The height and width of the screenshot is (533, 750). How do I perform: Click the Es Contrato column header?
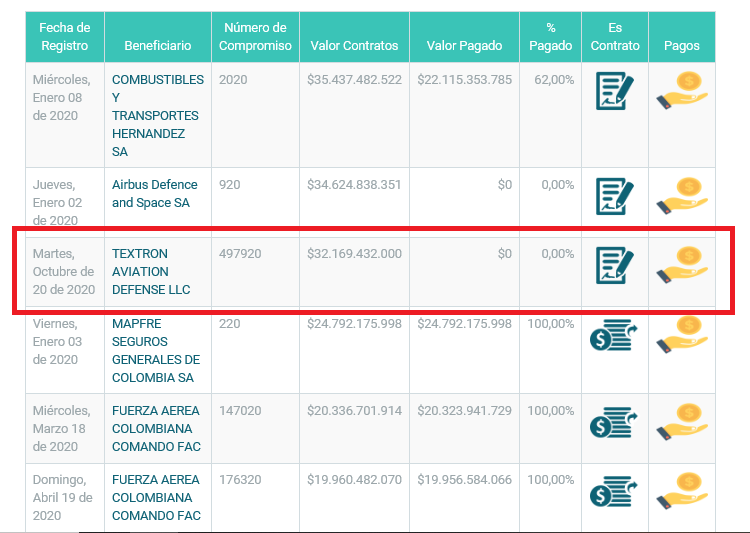click(x=615, y=37)
